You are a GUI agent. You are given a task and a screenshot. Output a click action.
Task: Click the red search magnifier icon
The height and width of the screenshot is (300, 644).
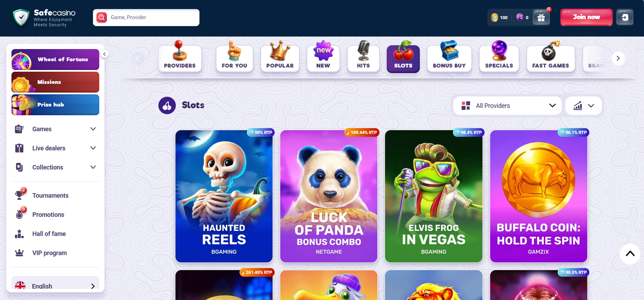[102, 17]
